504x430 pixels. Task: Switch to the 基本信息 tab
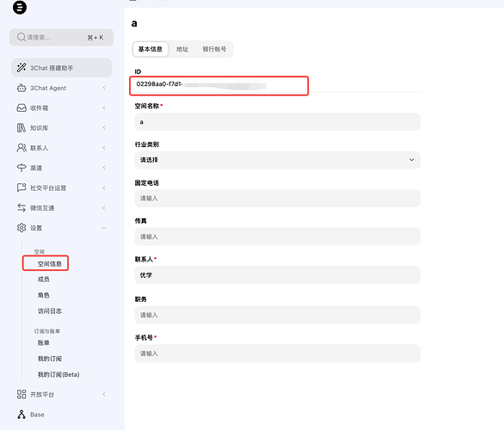(x=151, y=49)
